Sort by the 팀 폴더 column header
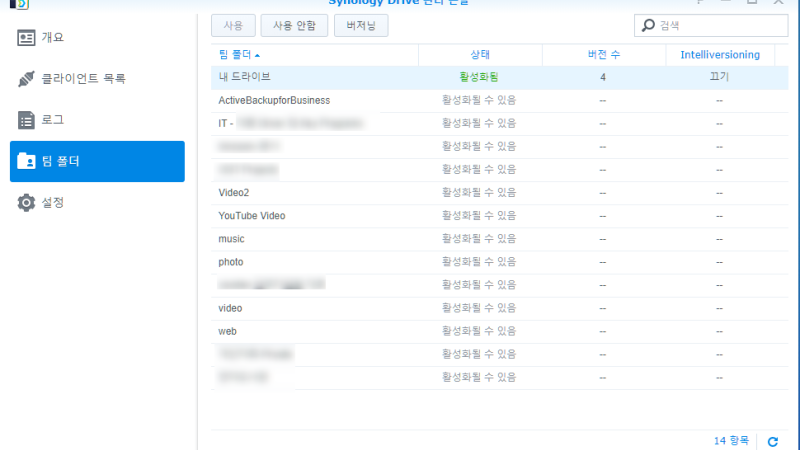Viewport: 800px width, 450px height. click(x=314, y=55)
